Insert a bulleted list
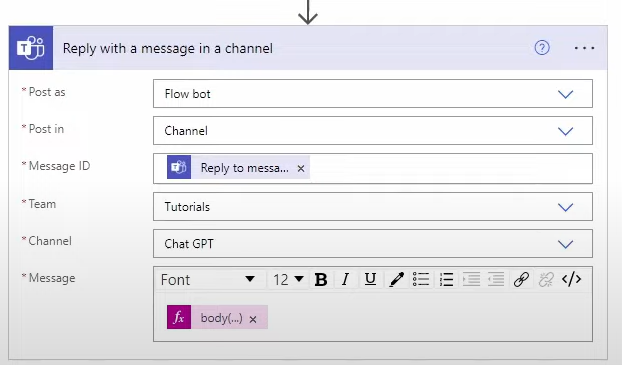Screen dimensions: 622x365 421,280
